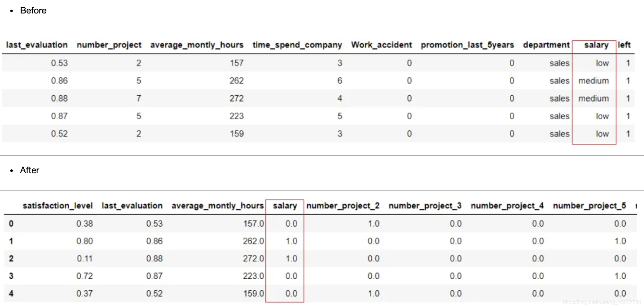This screenshot has width=644, height=308.
Task: Click the 223 average hours cell
Action: point(236,116)
